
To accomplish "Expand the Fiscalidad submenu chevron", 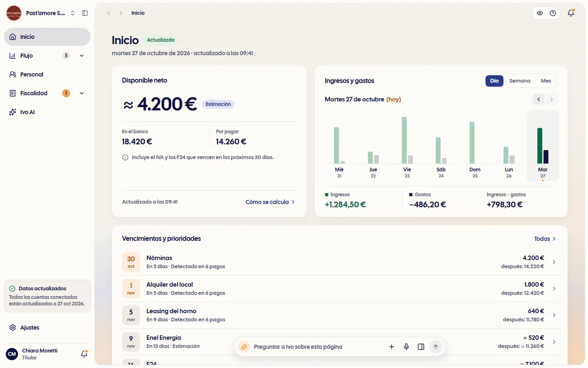I will pyautogui.click(x=82, y=93).
